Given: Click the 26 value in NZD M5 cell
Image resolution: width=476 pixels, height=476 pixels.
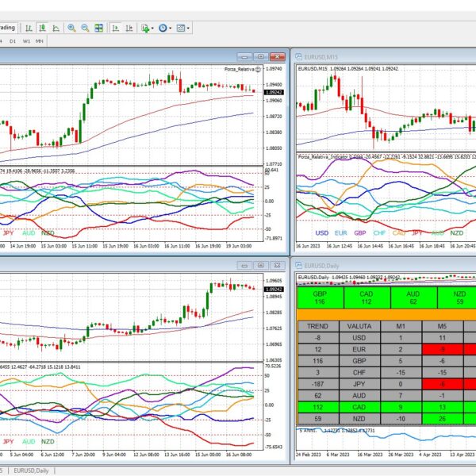Looking at the screenshot, I should coord(443,419).
